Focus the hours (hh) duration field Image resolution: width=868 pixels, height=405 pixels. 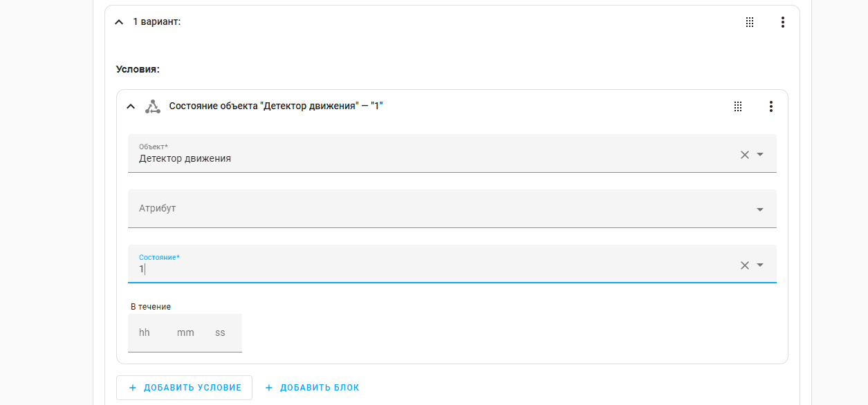click(145, 332)
